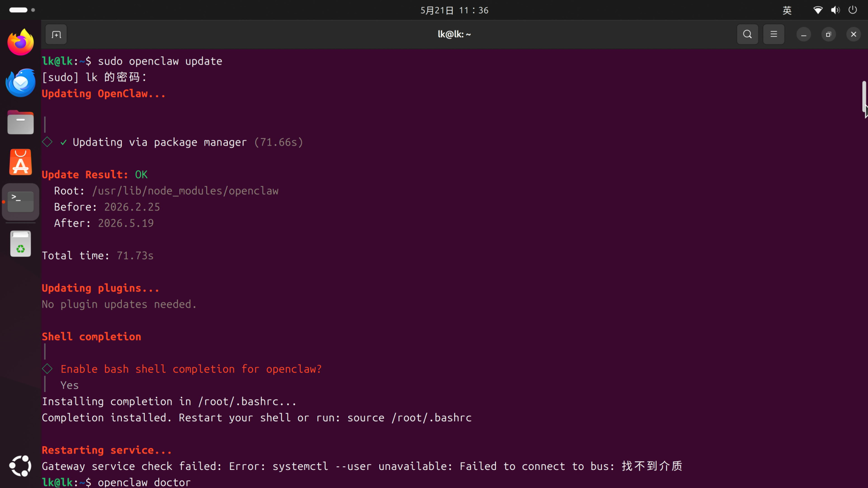Minimize the terminal window

coord(803,34)
